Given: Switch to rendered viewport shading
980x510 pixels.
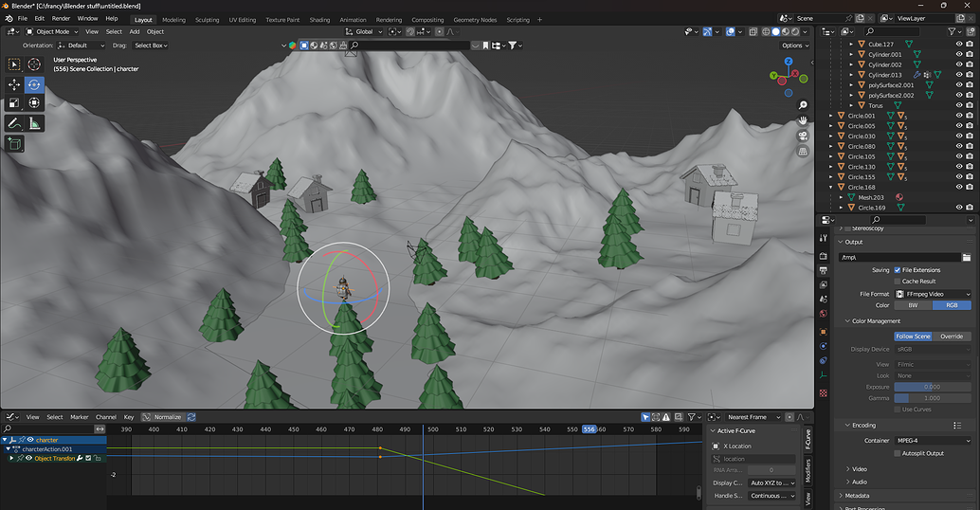Looking at the screenshot, I should pos(795,32).
